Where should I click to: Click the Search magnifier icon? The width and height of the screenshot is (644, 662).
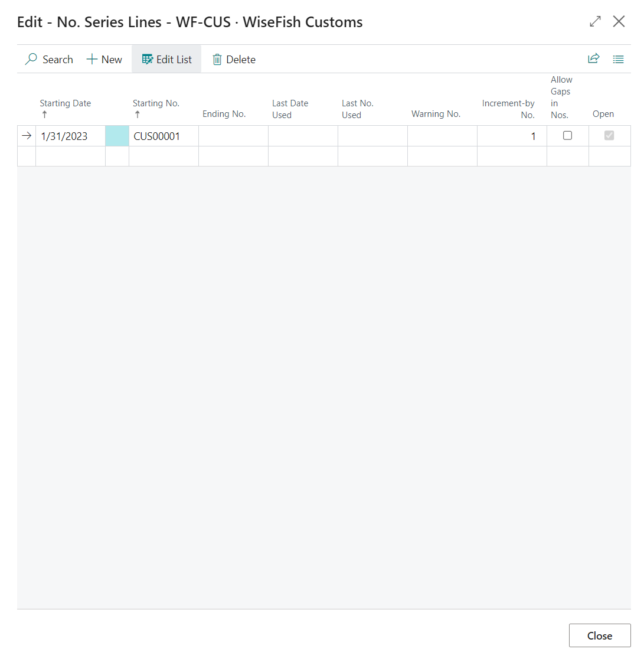click(x=31, y=60)
